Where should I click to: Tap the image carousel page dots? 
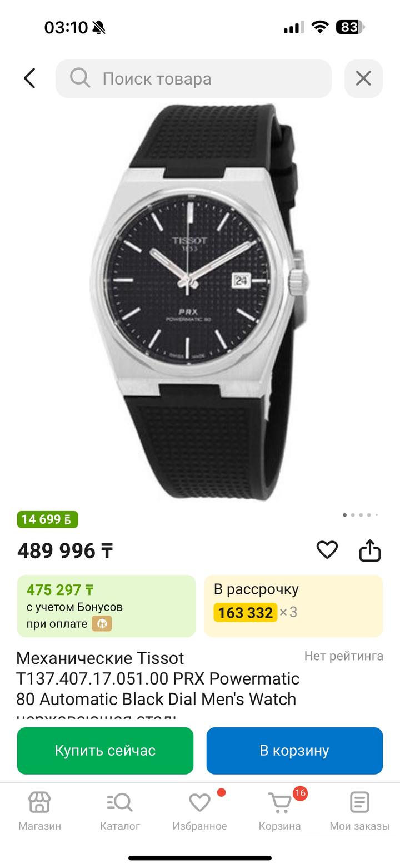(x=361, y=515)
